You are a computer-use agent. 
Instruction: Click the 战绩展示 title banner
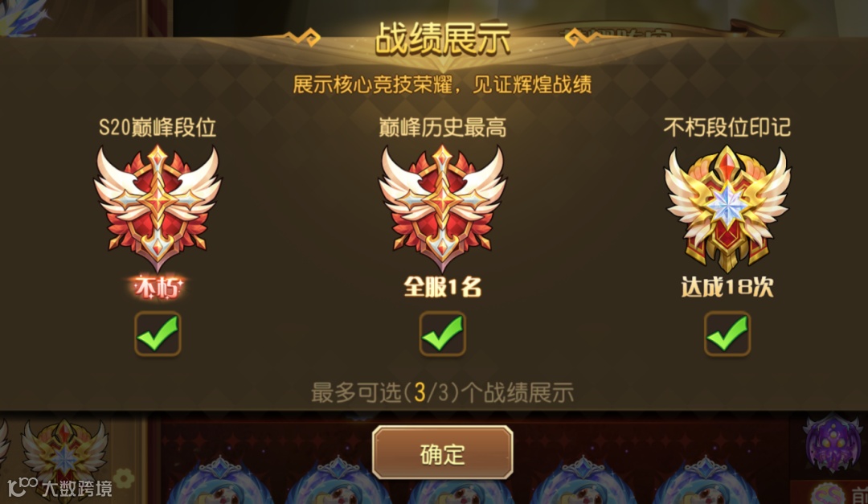coord(442,39)
